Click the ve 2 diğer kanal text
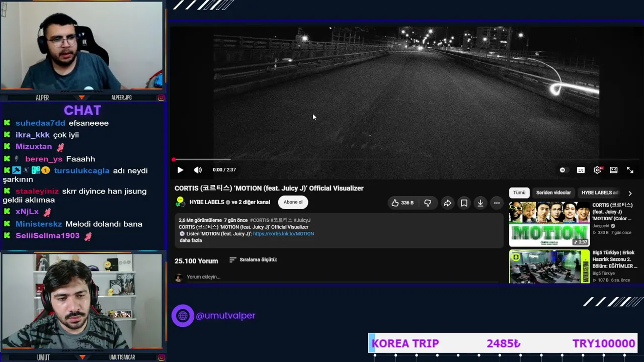The width and height of the screenshot is (644, 362). pos(251,202)
